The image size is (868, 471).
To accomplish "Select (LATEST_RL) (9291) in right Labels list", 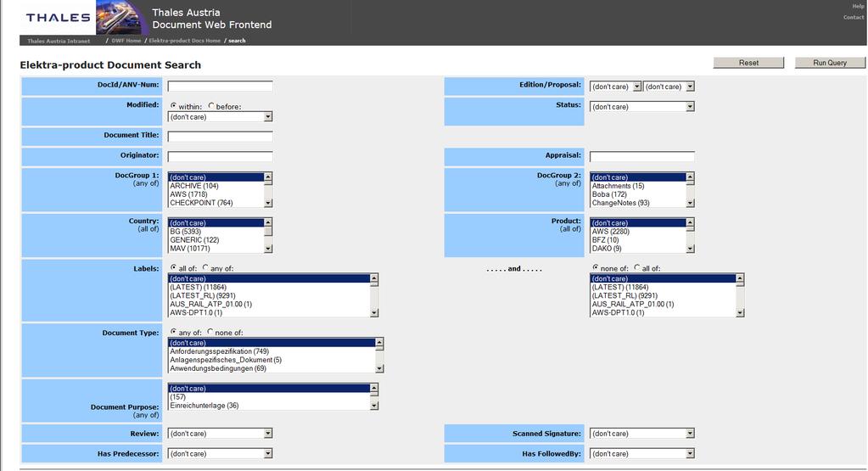I will pos(663,295).
